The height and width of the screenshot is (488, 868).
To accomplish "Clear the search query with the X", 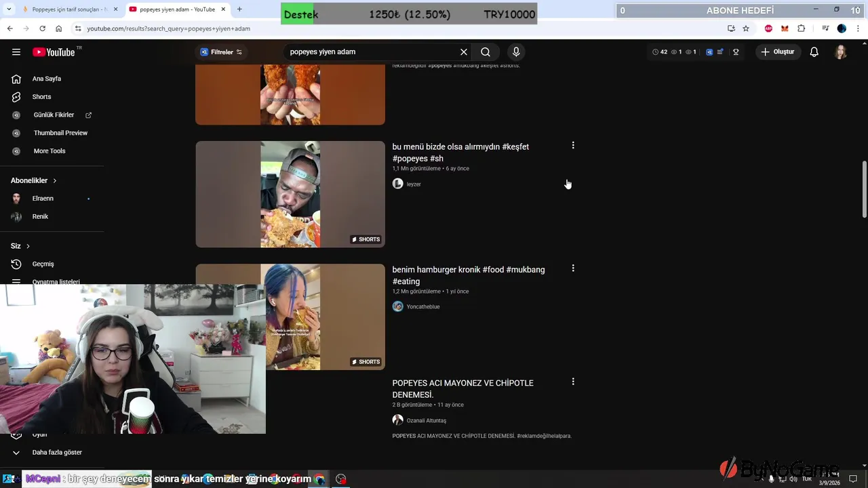I will (x=464, y=52).
